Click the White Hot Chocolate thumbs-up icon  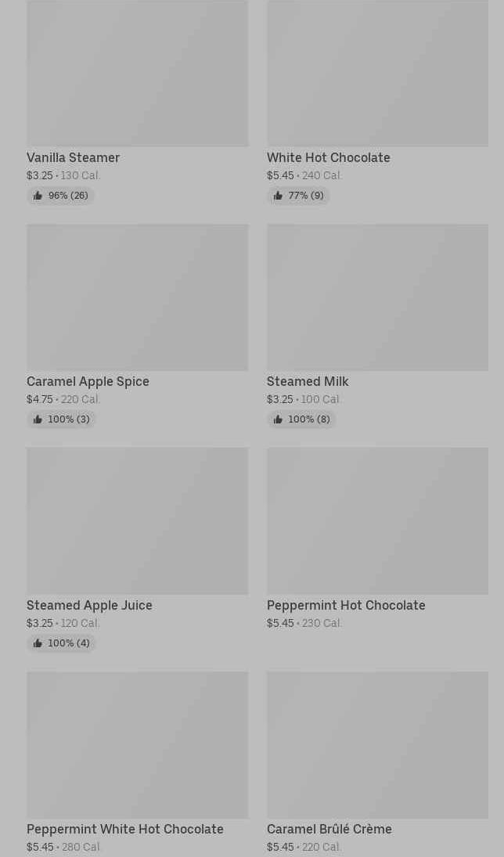tap(278, 196)
